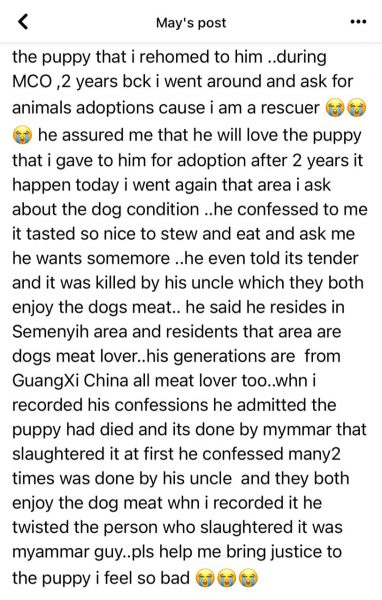Click the first crying emoji after 'rescuer'
382x600 pixels.
pyautogui.click(x=335, y=109)
